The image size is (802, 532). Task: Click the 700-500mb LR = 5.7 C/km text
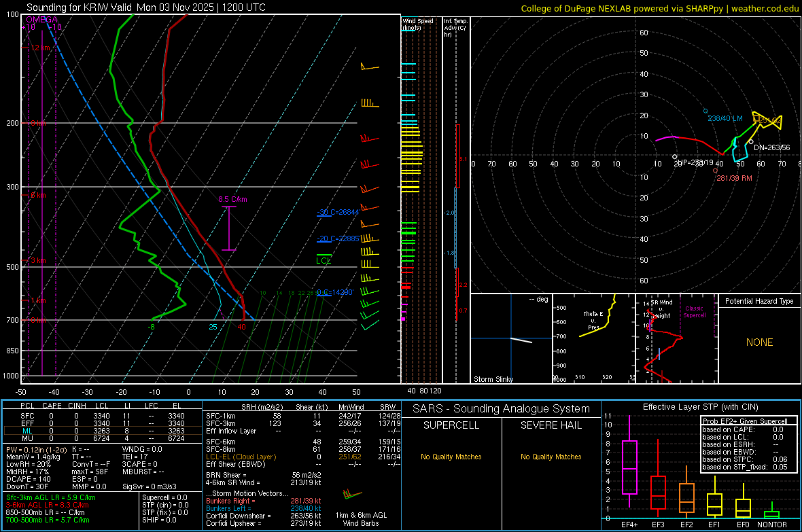[47, 520]
